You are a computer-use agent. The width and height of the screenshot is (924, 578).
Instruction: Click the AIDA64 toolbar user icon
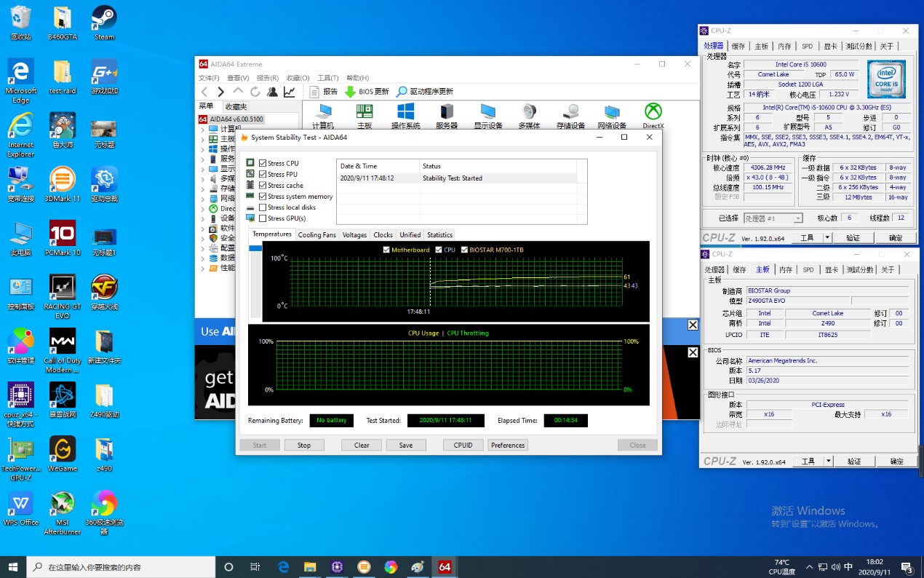pyautogui.click(x=272, y=92)
